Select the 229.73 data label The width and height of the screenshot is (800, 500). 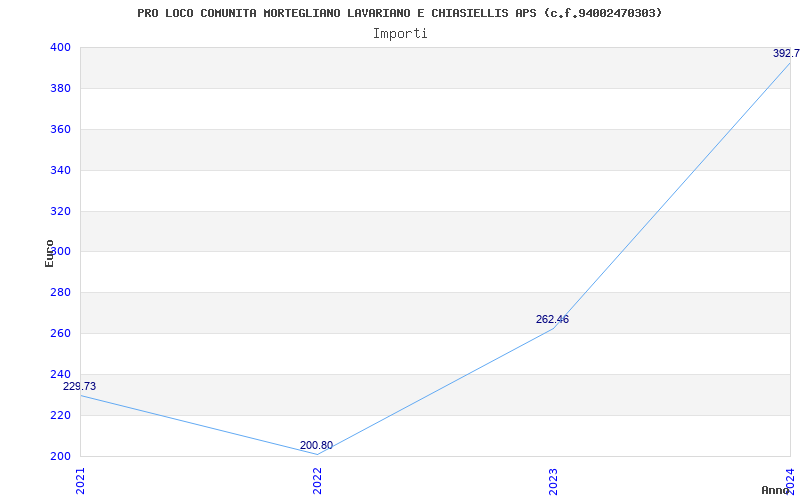coord(80,386)
